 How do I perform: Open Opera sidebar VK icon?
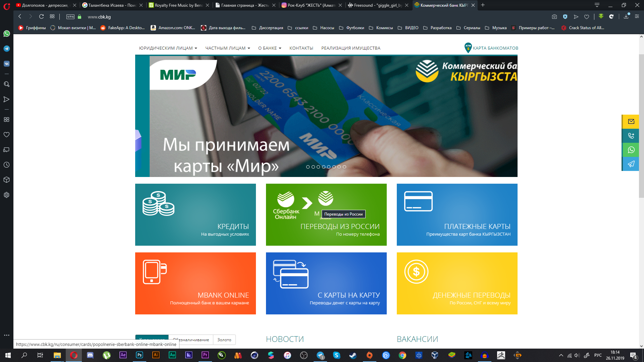tap(7, 64)
